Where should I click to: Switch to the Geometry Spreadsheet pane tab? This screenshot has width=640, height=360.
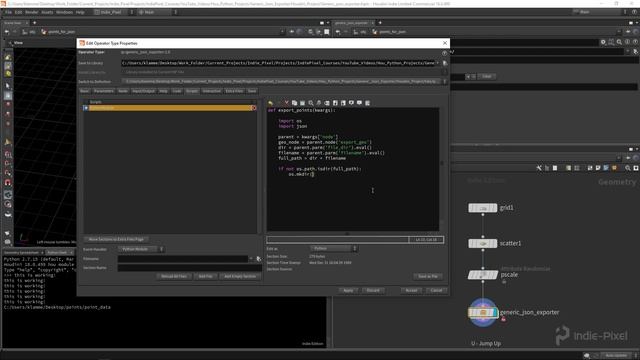point(21,253)
